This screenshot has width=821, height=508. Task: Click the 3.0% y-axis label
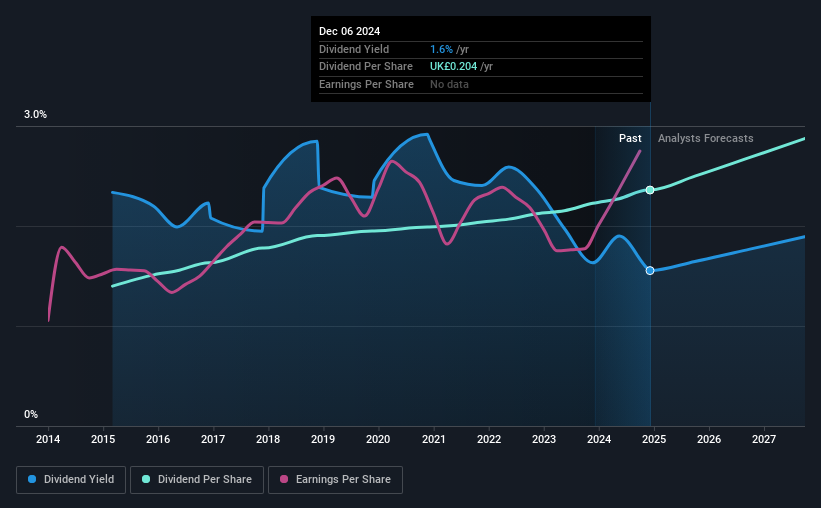click(35, 115)
